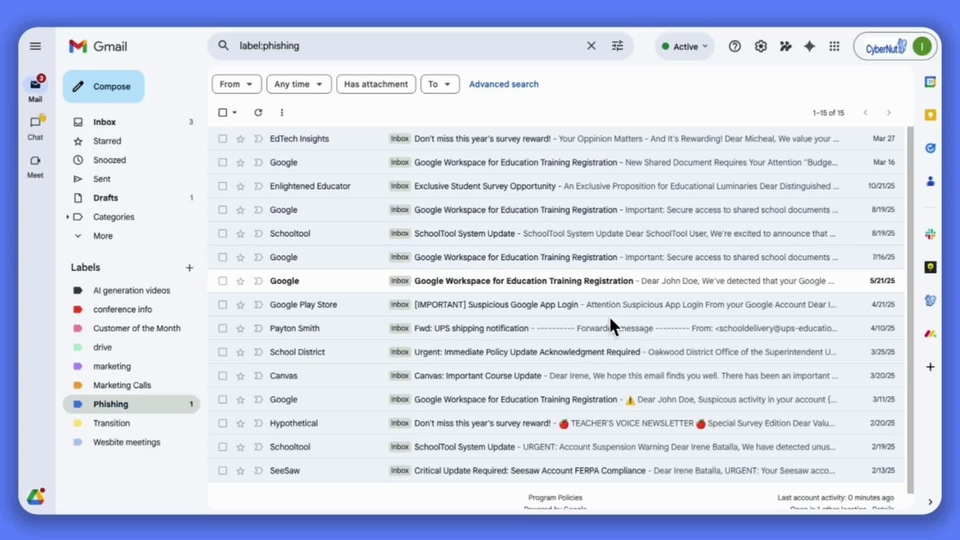Open Tasks in the side panel
The image size is (960, 540).
click(930, 148)
